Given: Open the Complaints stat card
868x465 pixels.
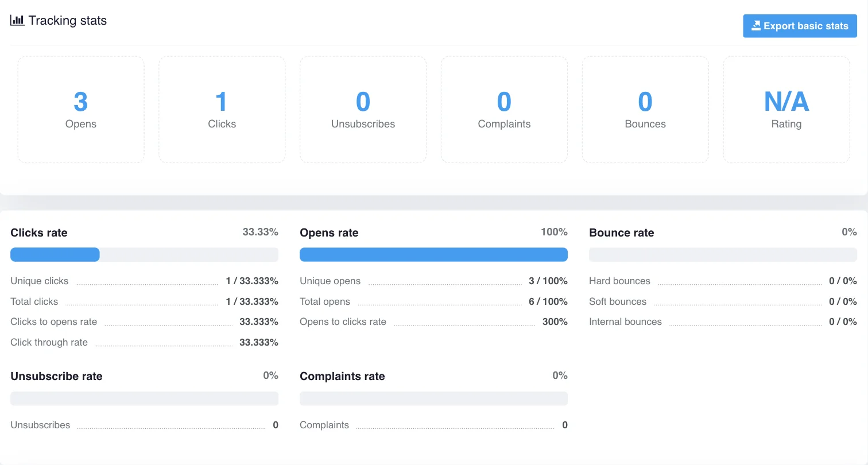Looking at the screenshot, I should tap(504, 109).
